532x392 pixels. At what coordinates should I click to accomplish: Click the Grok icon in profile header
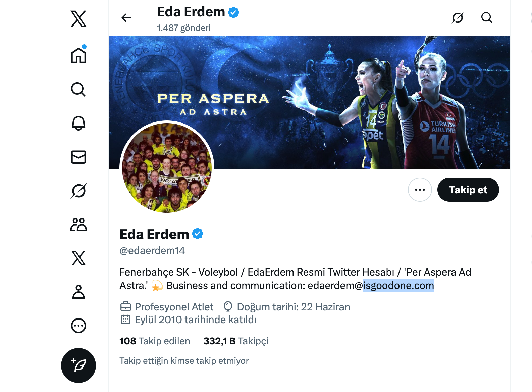(x=458, y=18)
